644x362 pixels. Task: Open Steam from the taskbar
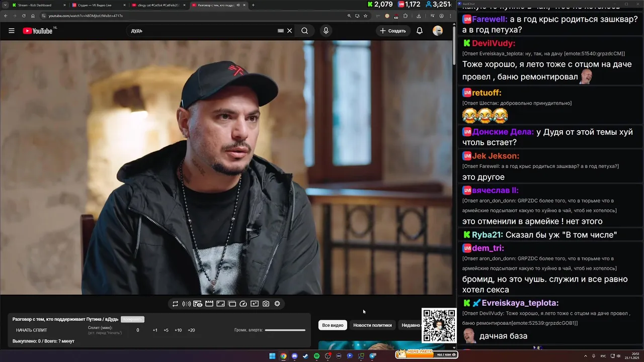pyautogui.click(x=305, y=356)
